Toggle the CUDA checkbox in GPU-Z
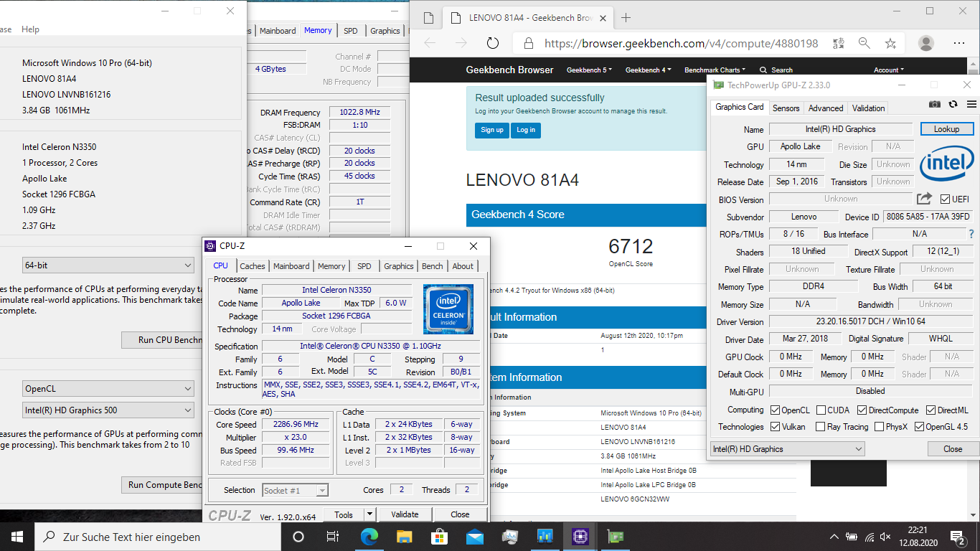This screenshot has height=551, width=980. [821, 410]
